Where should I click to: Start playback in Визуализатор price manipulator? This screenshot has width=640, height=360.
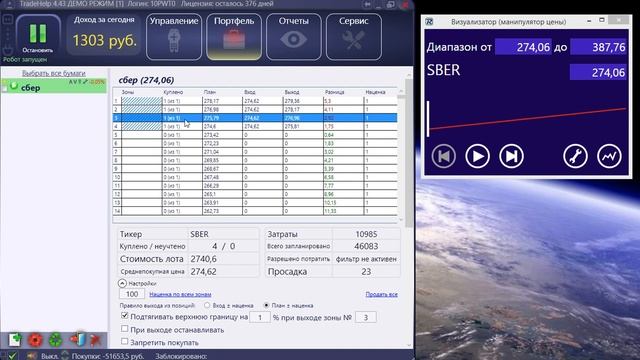(478, 156)
